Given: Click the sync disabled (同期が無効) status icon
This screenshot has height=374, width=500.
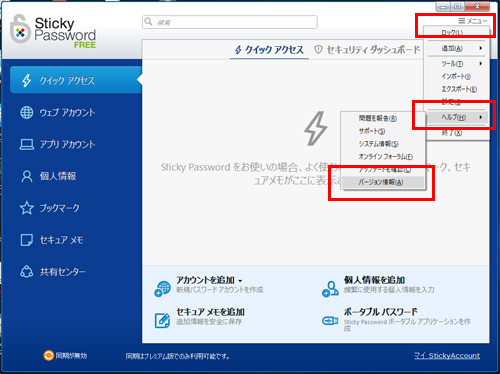Looking at the screenshot, I should (49, 355).
